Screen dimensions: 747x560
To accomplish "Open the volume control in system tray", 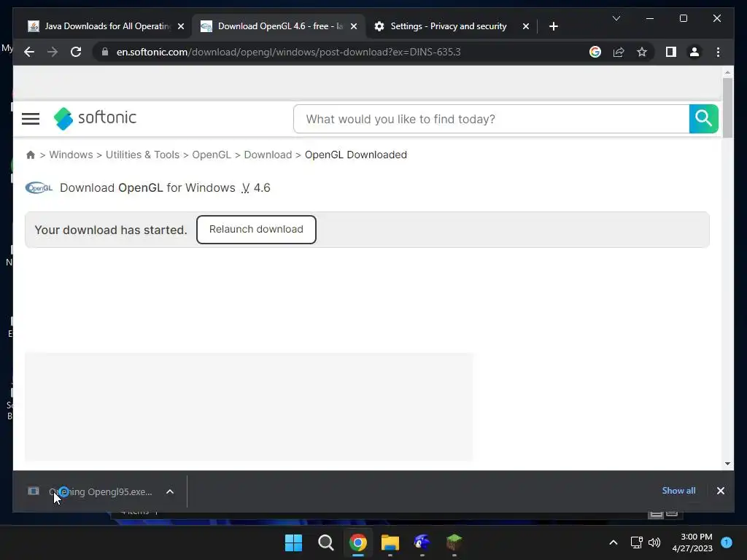I will pyautogui.click(x=654, y=542).
